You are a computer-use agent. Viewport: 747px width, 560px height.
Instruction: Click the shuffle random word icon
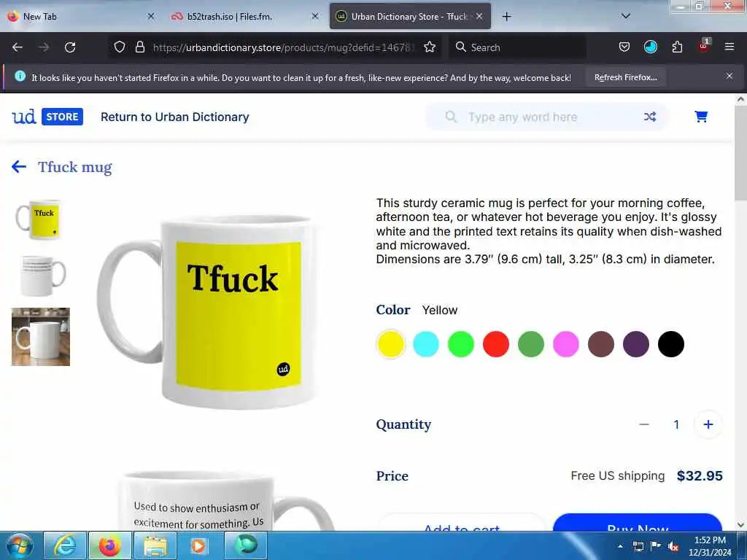650,117
